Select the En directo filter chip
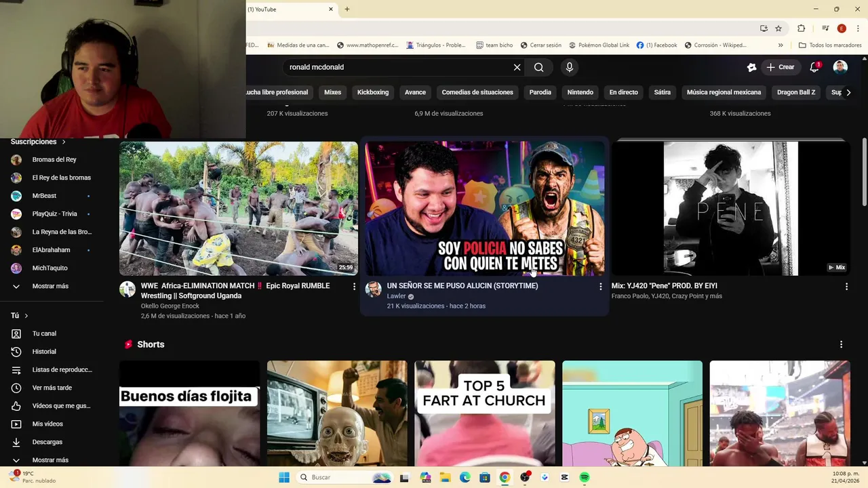This screenshot has width=868, height=488. coord(623,92)
